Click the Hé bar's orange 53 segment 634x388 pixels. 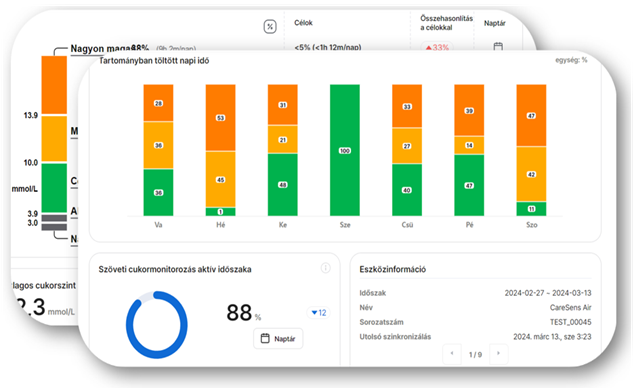point(220,118)
